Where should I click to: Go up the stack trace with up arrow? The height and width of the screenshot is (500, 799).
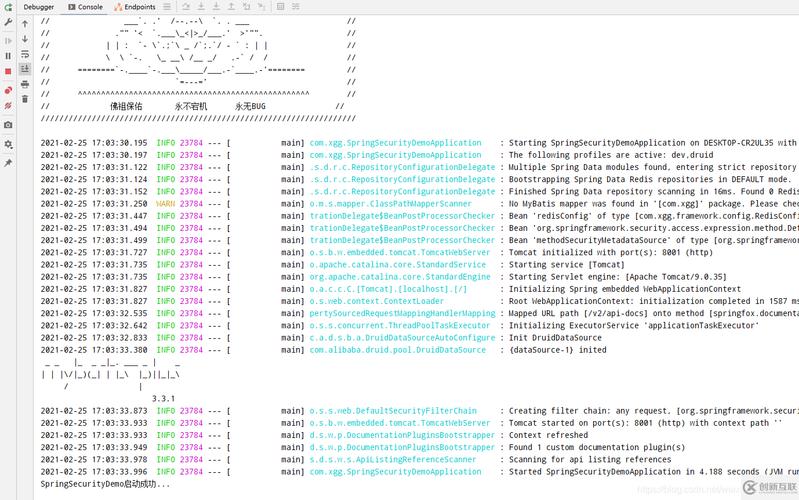coord(25,23)
